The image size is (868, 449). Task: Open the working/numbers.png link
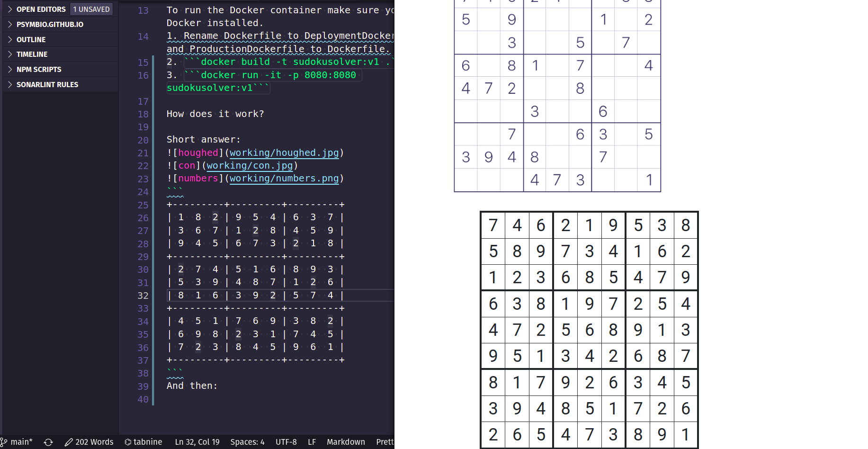(x=284, y=178)
